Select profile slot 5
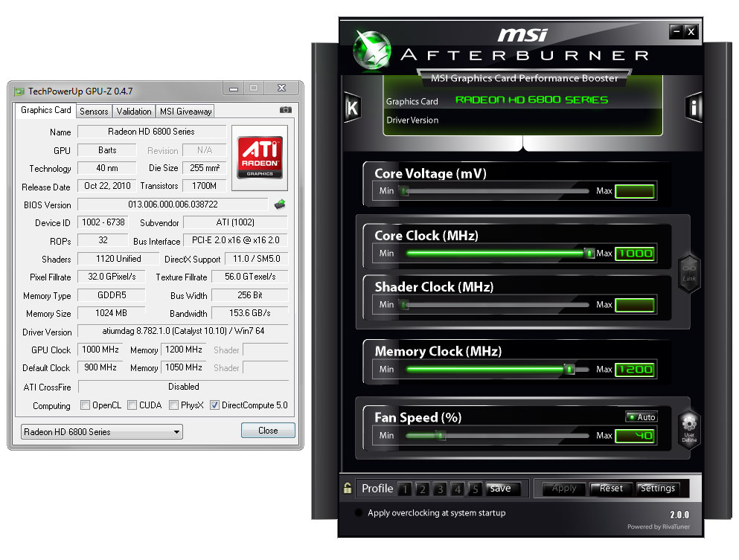This screenshot has width=739, height=560. tap(475, 489)
